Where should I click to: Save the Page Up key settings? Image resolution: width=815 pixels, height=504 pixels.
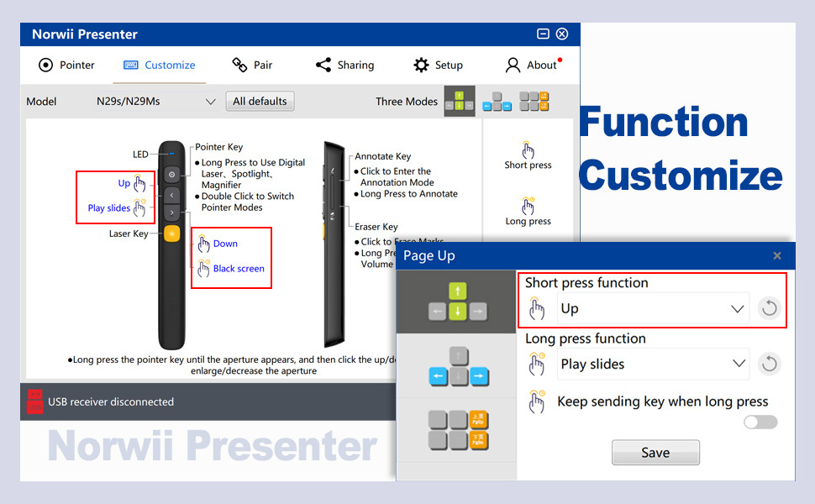[x=655, y=452]
